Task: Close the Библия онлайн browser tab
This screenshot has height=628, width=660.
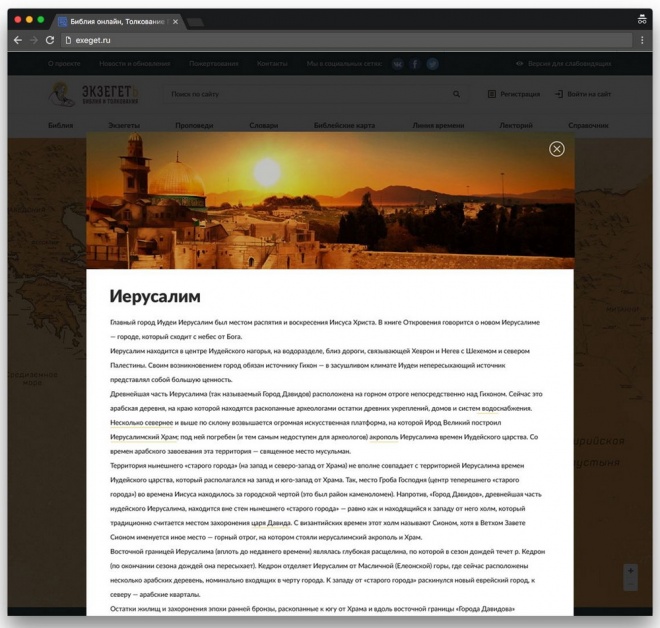Action: coord(176,21)
